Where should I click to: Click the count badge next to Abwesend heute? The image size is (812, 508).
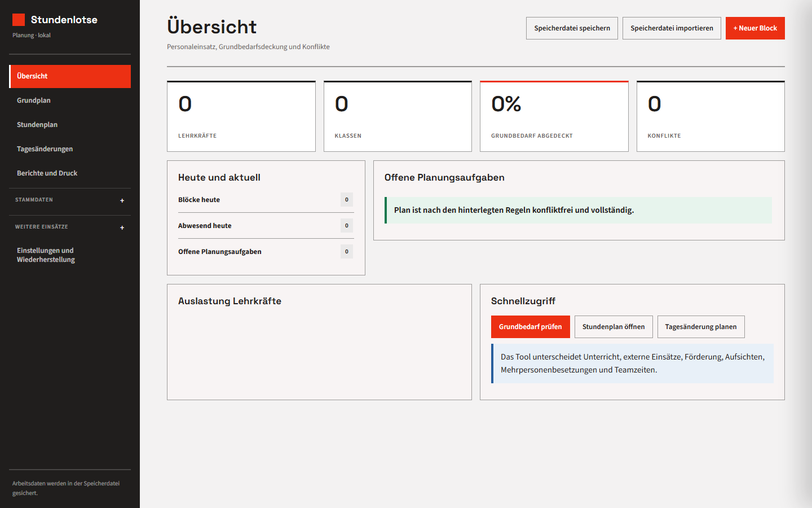click(x=347, y=226)
